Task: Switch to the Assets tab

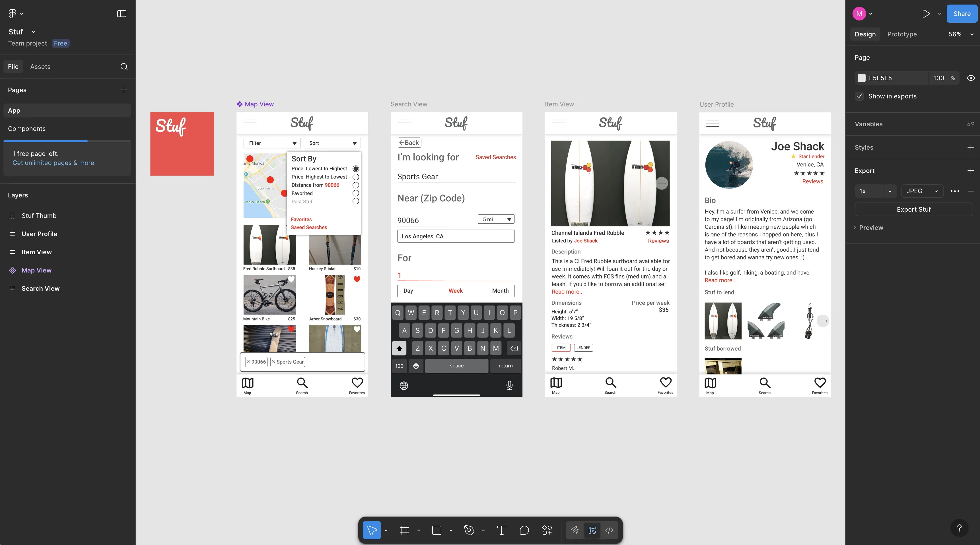Action: (x=40, y=67)
